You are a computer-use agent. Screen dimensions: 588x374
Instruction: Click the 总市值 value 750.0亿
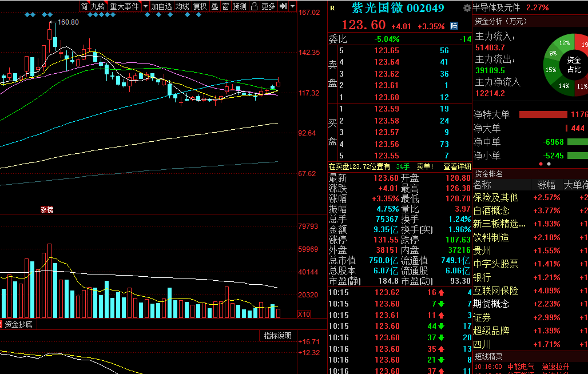[x=383, y=260]
